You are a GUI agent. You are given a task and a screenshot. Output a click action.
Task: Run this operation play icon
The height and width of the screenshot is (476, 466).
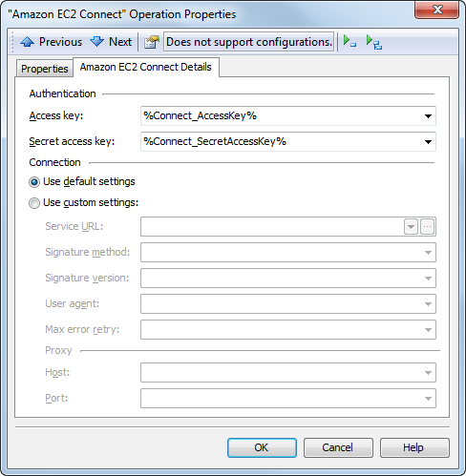click(x=349, y=41)
